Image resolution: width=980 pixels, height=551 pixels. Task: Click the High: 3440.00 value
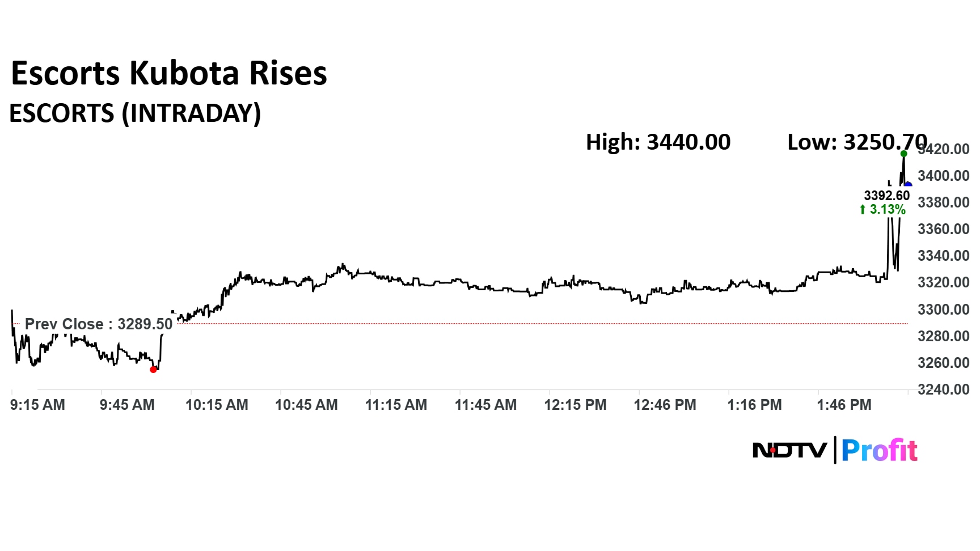(x=658, y=142)
